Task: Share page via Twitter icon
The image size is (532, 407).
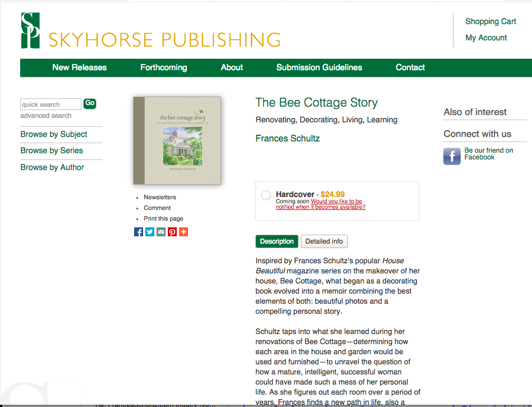Action: click(150, 232)
